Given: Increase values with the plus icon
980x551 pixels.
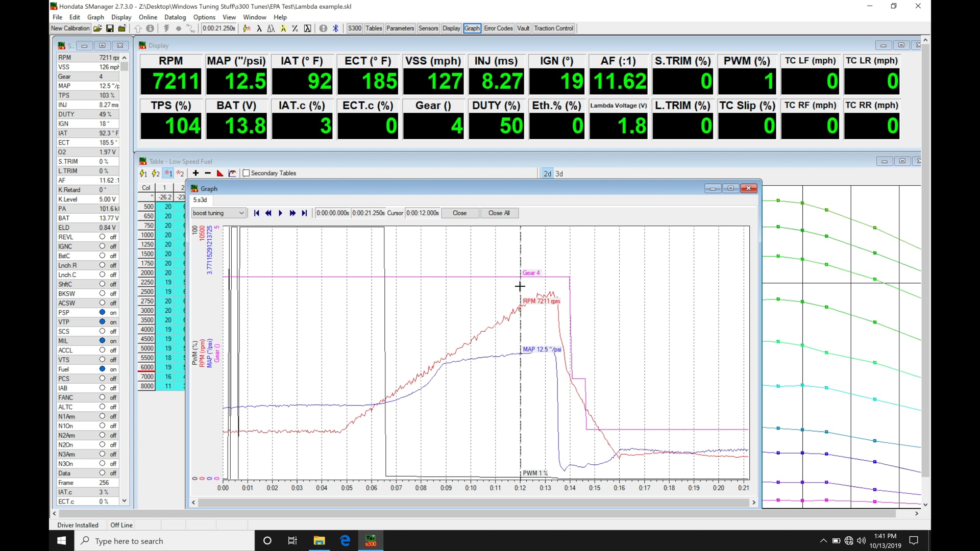Looking at the screenshot, I should pos(195,173).
